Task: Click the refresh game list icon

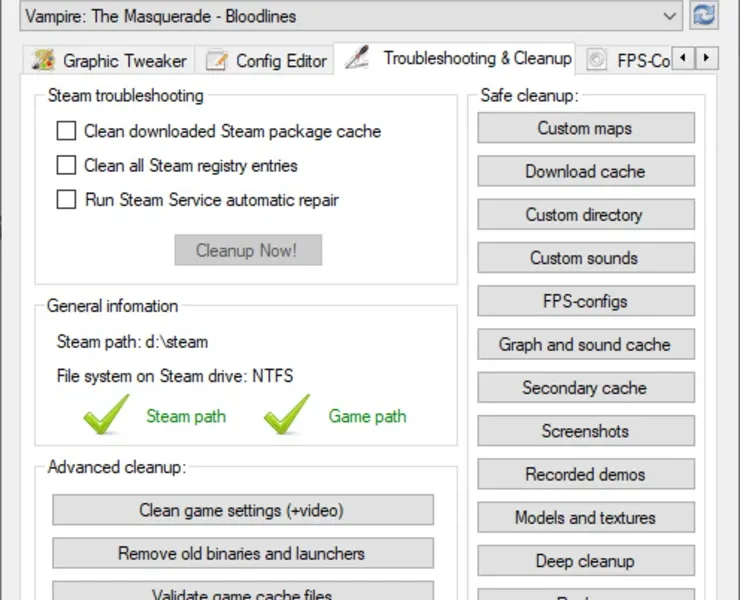Action: [704, 16]
